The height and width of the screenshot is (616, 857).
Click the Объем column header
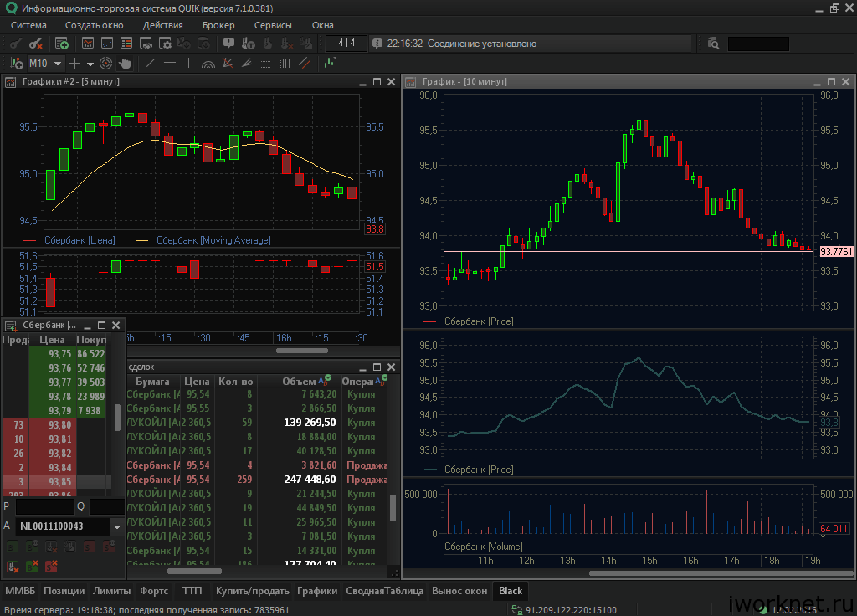299,382
